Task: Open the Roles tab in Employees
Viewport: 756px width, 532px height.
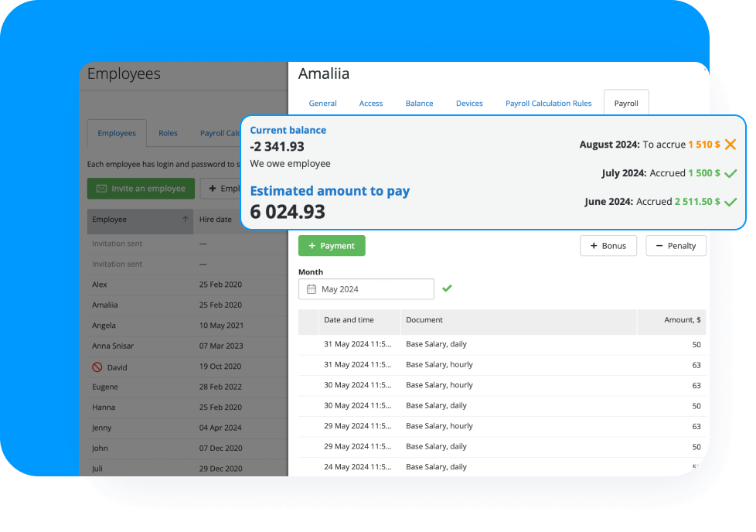Action: click(x=168, y=133)
